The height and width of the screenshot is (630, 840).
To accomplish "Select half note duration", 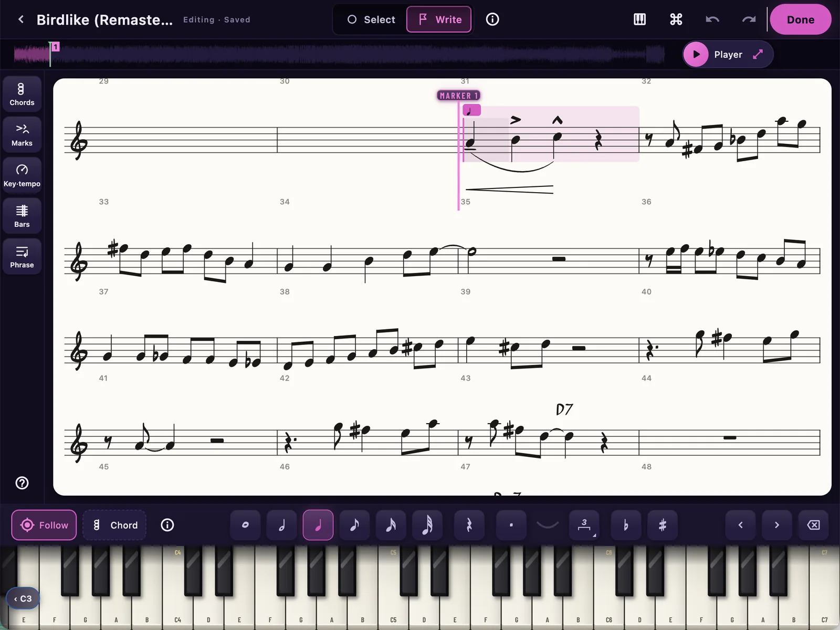I will coord(282,525).
